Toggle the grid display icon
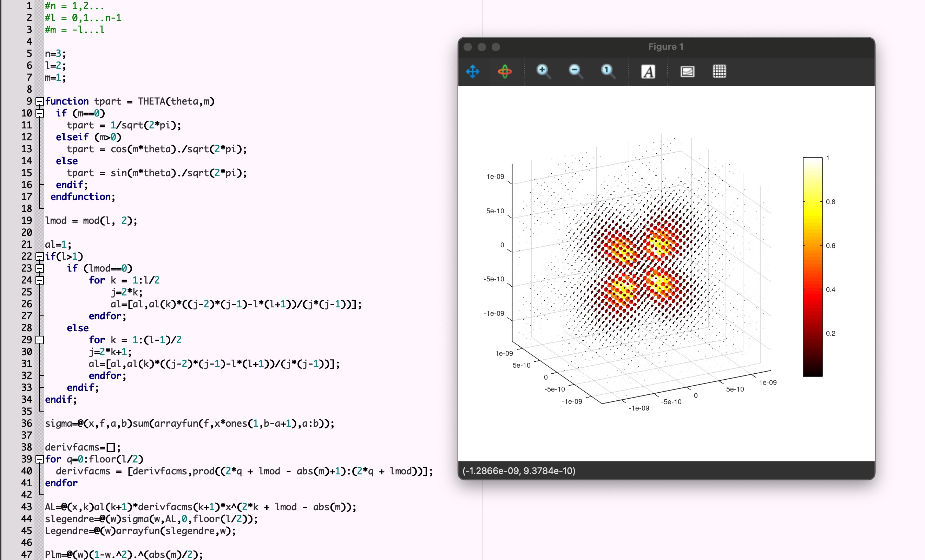The image size is (925, 560). [x=719, y=71]
